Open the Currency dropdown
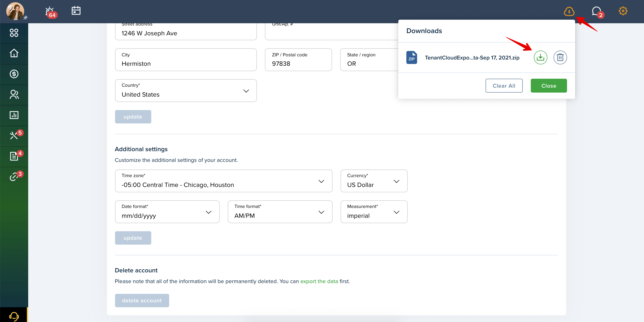The height and width of the screenshot is (322, 644). [x=374, y=181]
